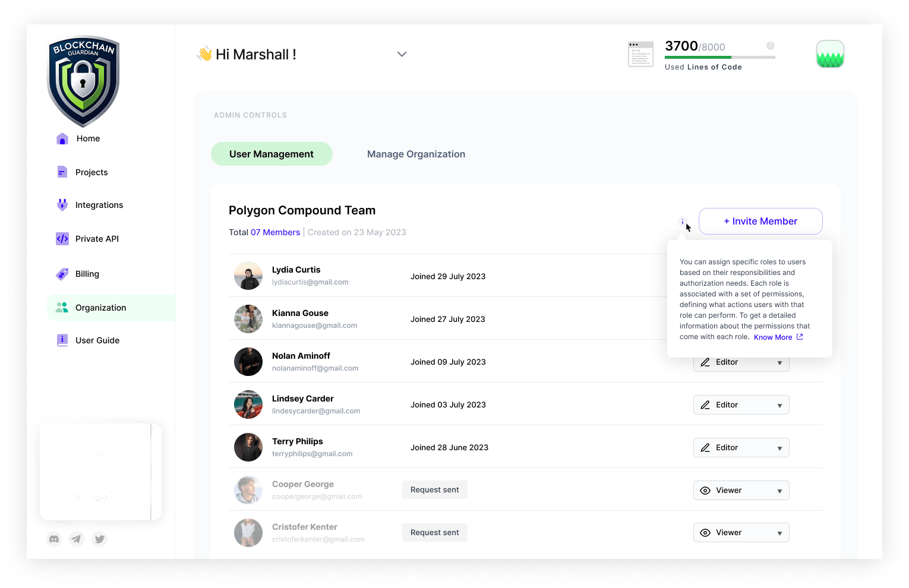Open Home from the sidebar icon
909x588 pixels.
[x=62, y=138]
